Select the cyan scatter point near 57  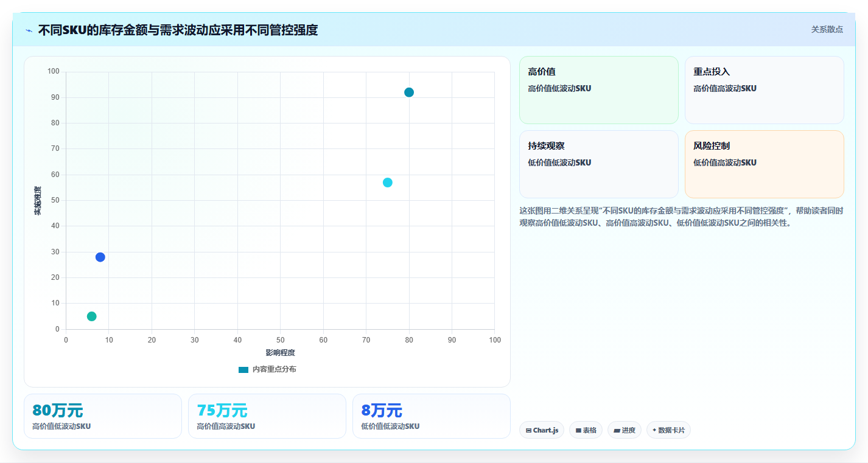388,183
